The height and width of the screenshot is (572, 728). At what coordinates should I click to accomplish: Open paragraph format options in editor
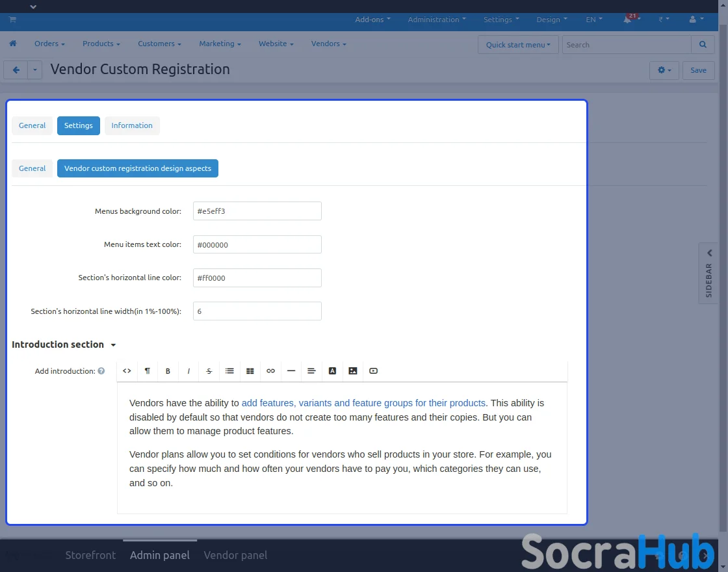click(147, 371)
